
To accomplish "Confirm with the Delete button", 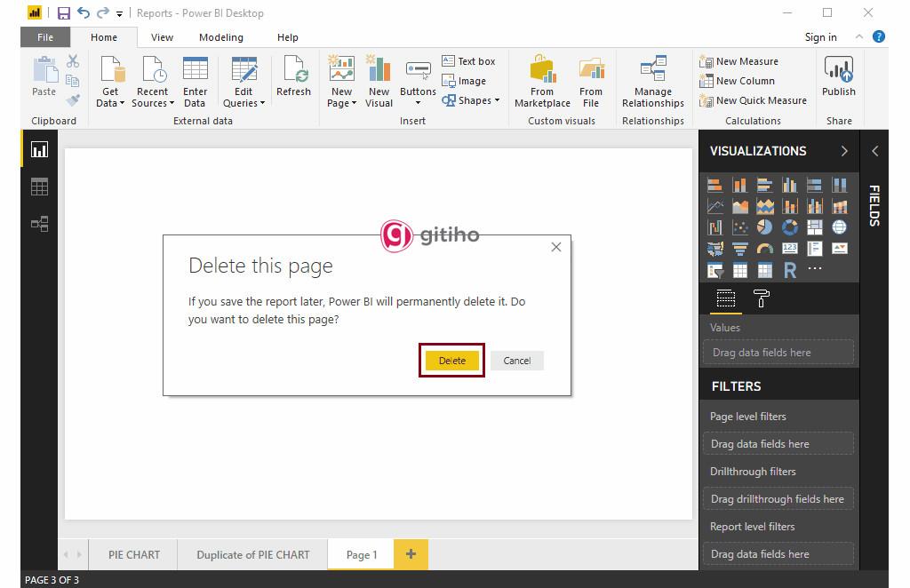I will [x=452, y=360].
